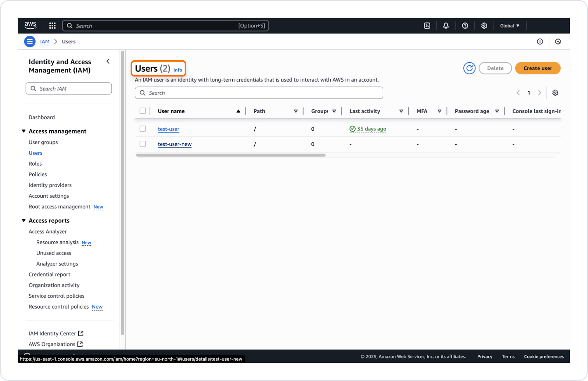This screenshot has height=381, width=588.
Task: Click the 35 days ago last activity value
Action: pyautogui.click(x=372, y=129)
